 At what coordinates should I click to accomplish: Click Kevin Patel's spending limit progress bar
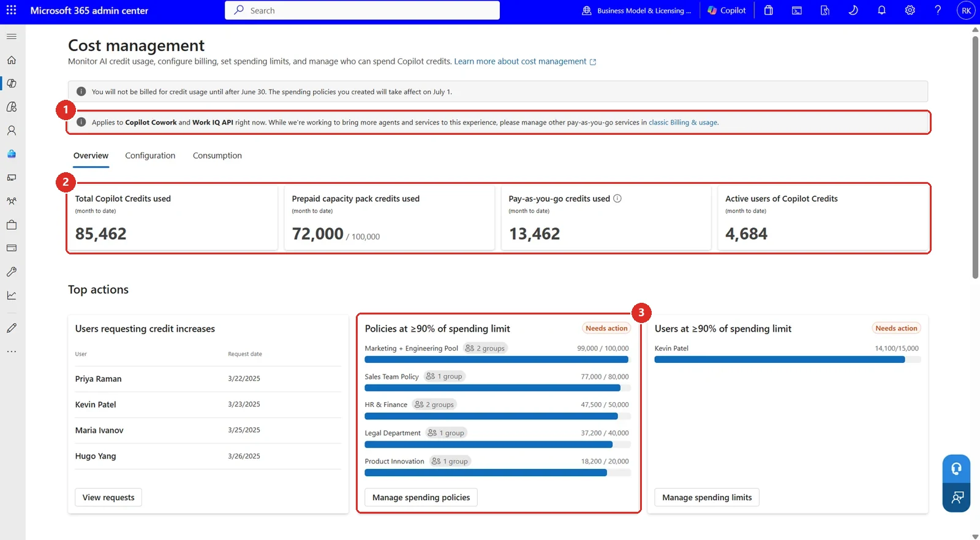788,360
